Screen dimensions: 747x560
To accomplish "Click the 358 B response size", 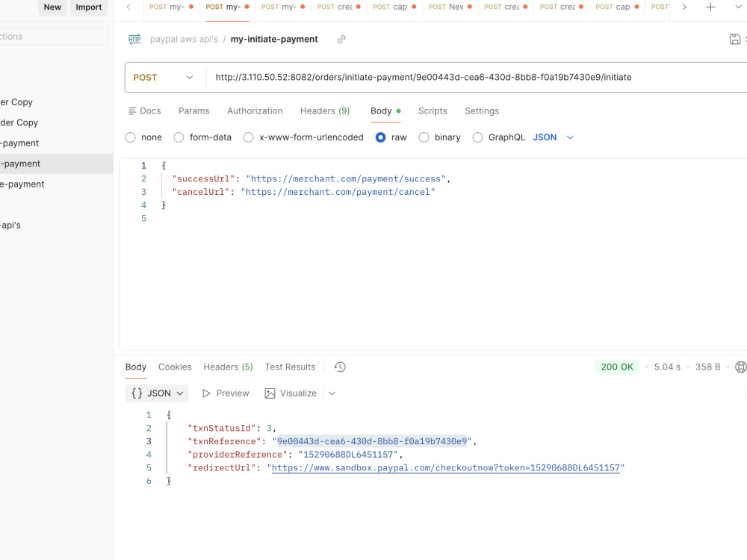I will 708,367.
